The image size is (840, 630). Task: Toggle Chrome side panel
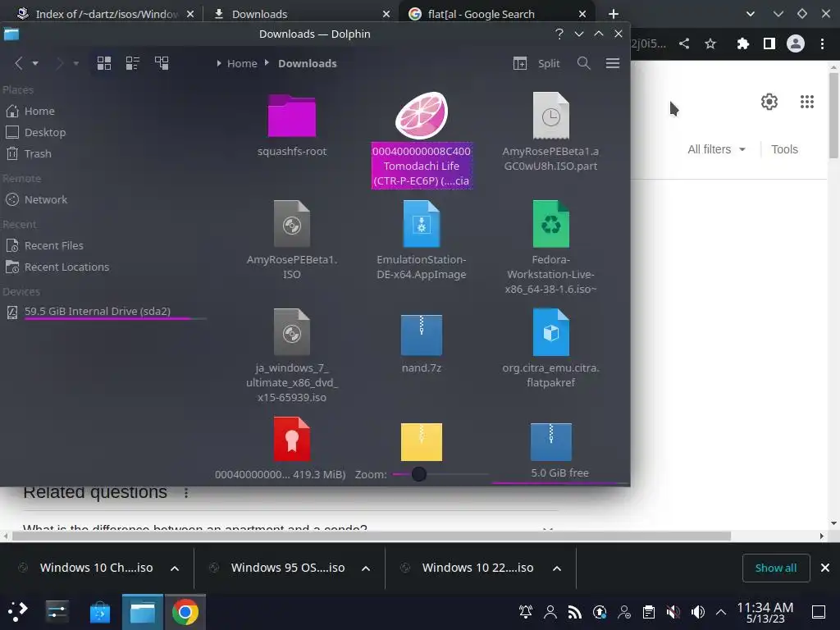(769, 43)
